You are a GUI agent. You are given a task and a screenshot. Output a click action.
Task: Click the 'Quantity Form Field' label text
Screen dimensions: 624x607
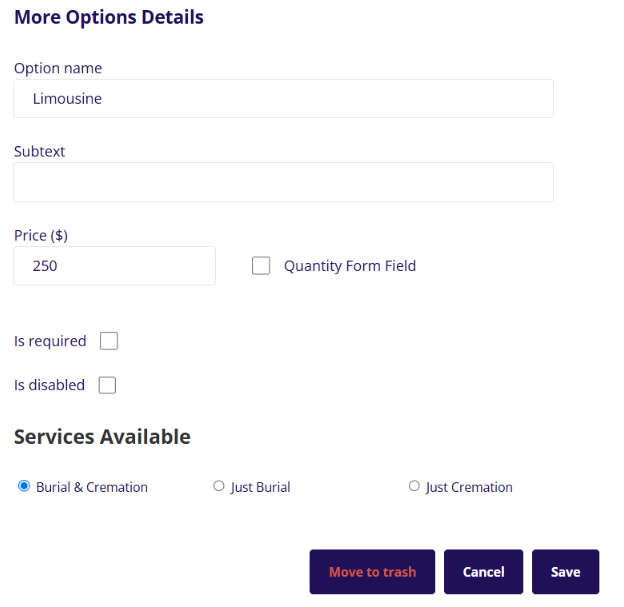[350, 266]
